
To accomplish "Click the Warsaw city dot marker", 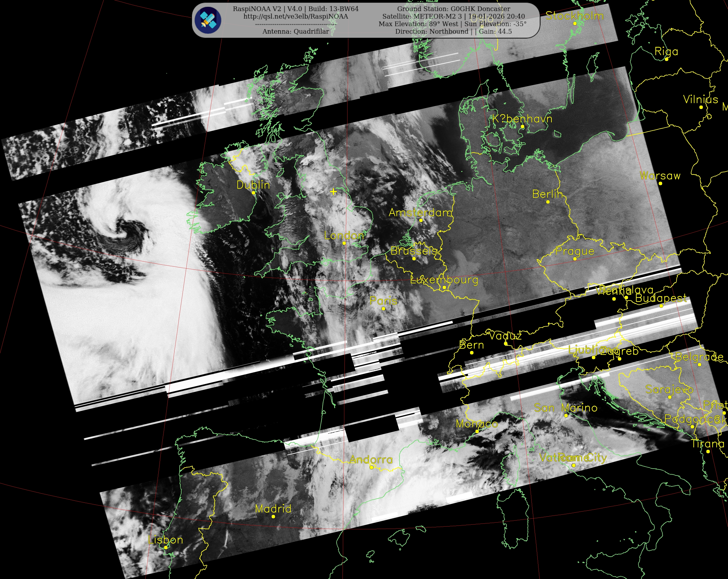I will (x=661, y=184).
